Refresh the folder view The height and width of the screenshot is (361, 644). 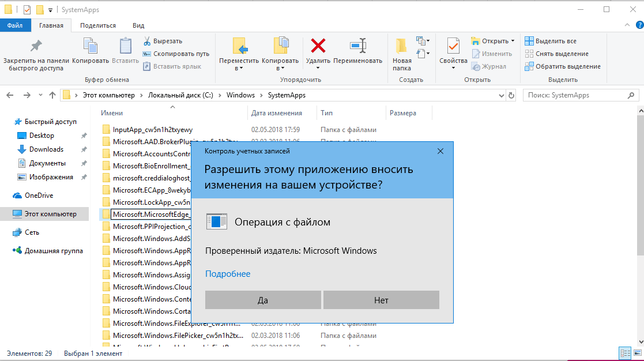click(x=511, y=96)
